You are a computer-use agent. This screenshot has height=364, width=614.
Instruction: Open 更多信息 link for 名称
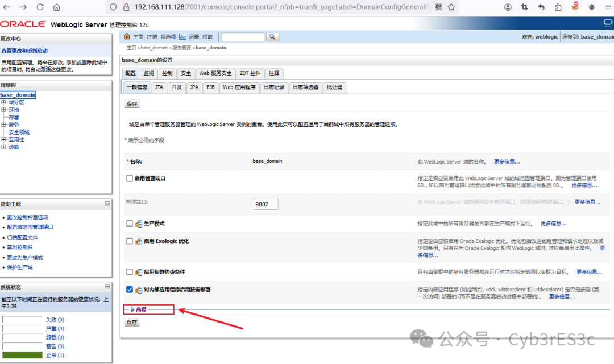point(507,161)
